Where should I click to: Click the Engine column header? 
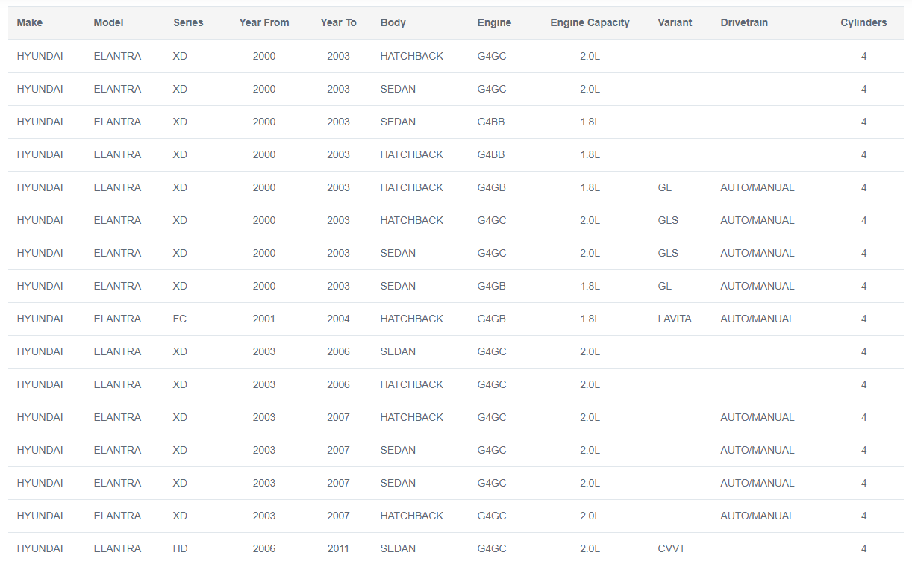[494, 22]
